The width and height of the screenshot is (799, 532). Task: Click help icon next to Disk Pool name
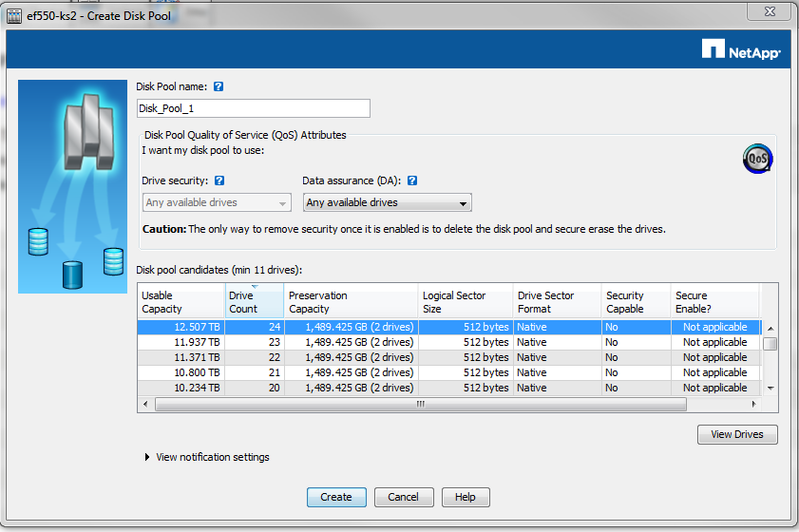219,86
